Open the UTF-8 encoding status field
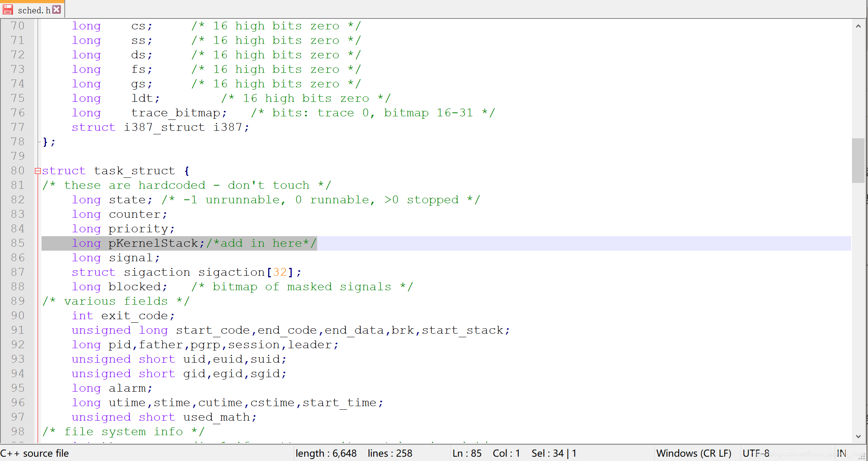Viewport: 868px width, 461px height. (x=755, y=453)
